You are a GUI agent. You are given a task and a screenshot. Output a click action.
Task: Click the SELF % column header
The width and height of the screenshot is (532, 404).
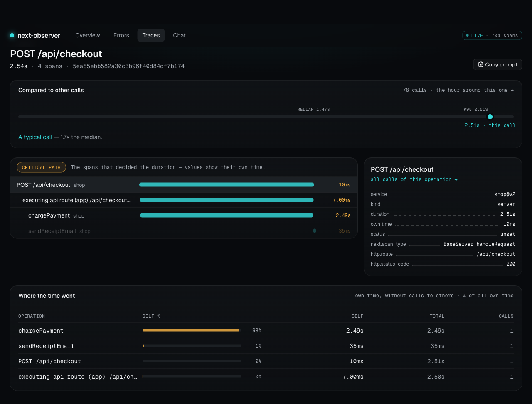pos(151,316)
